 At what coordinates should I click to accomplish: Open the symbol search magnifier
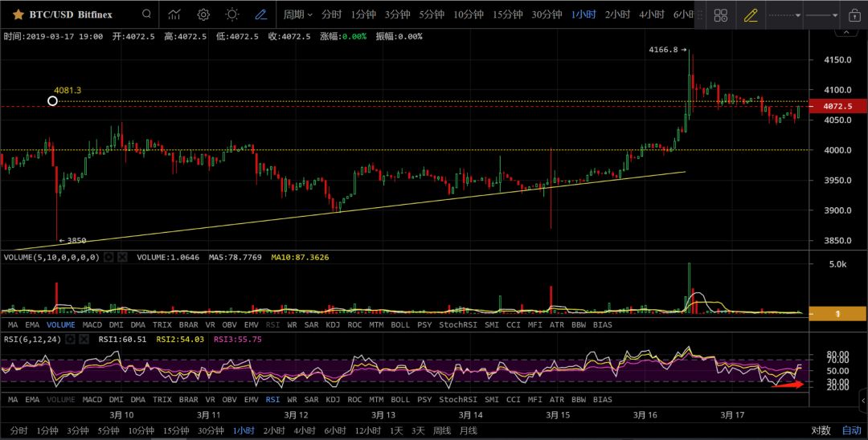click(x=146, y=14)
